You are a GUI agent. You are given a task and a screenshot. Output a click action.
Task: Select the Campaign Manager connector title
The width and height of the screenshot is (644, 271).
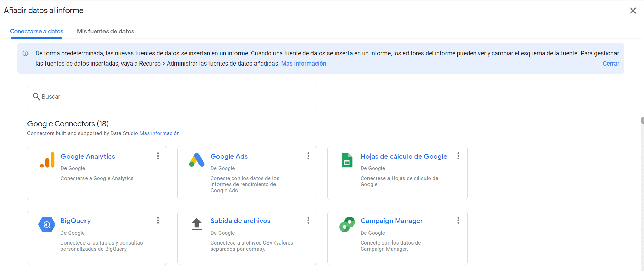[x=392, y=221]
